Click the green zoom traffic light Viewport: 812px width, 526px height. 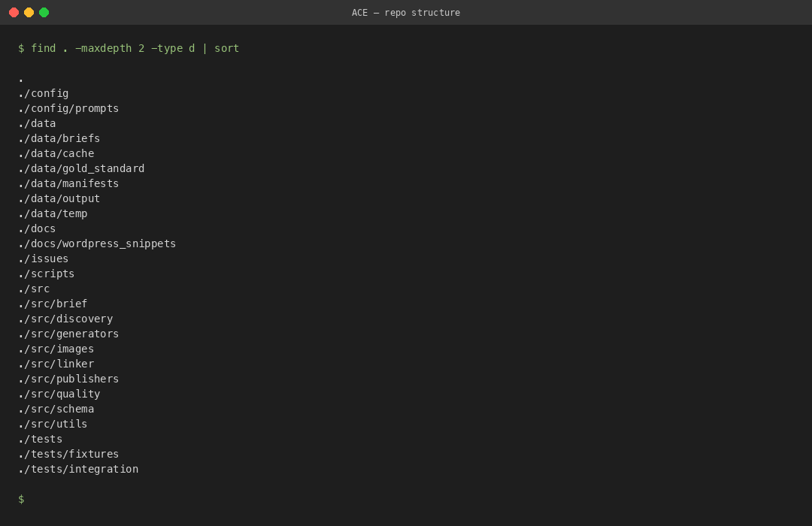(x=44, y=12)
